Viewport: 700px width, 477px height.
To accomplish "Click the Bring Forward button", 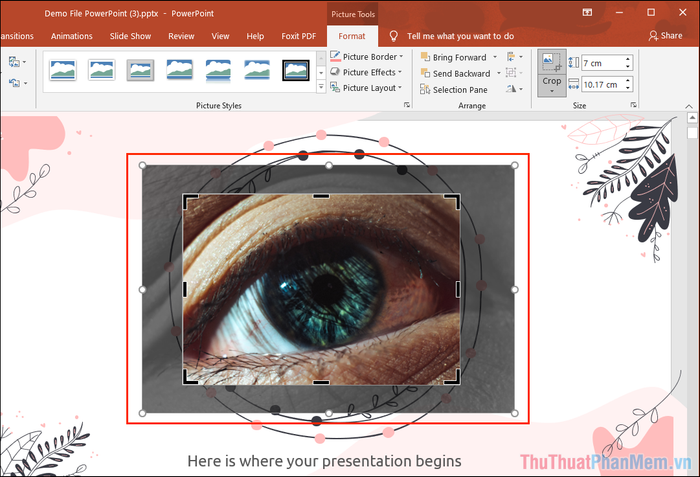I will coord(454,57).
